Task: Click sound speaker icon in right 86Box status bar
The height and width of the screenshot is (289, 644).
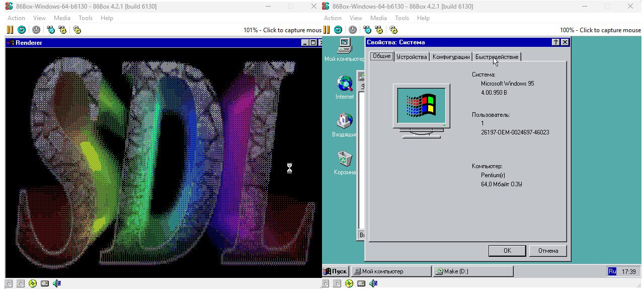Action: tap(374, 283)
